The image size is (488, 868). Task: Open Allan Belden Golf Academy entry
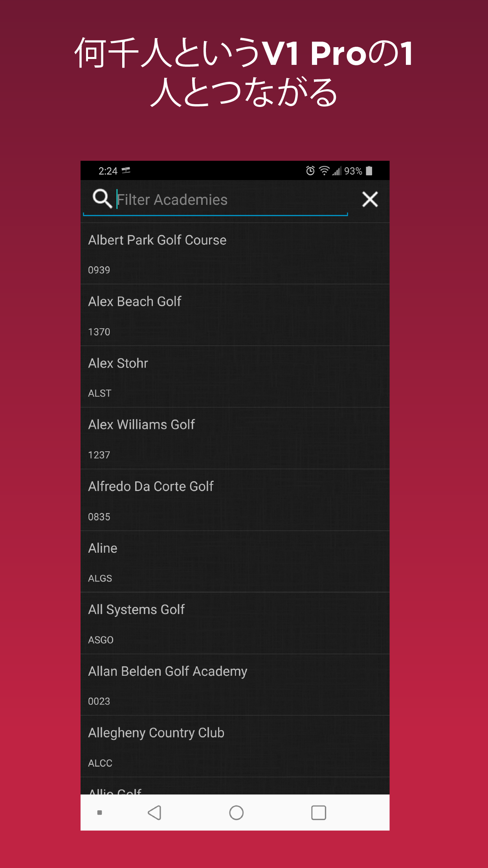pos(235,685)
